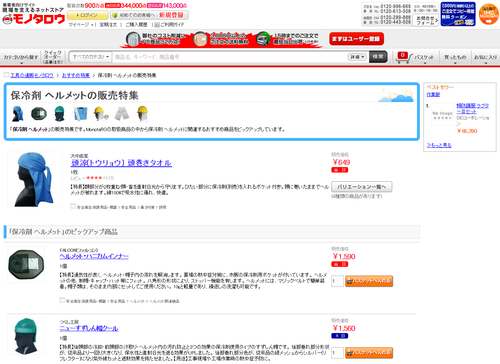Open 頭涼(トウリョウ) 頭巻きタオル product link
The height and width of the screenshot is (364, 500).
(x=121, y=163)
